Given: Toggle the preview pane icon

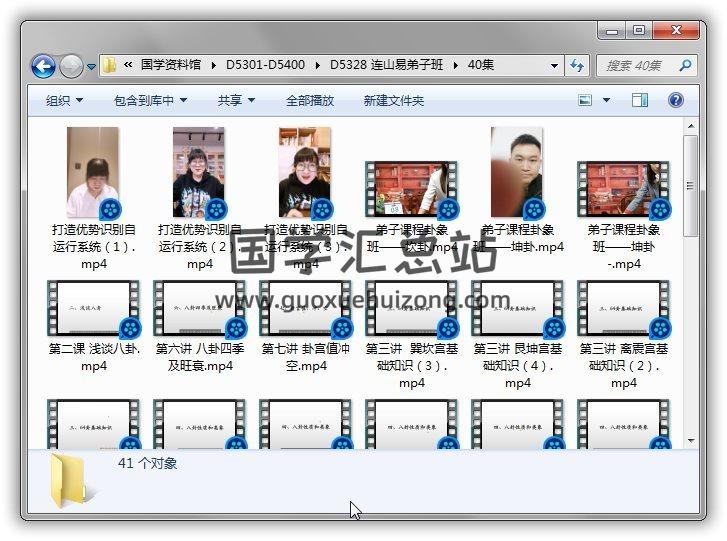Looking at the screenshot, I should click(x=640, y=100).
